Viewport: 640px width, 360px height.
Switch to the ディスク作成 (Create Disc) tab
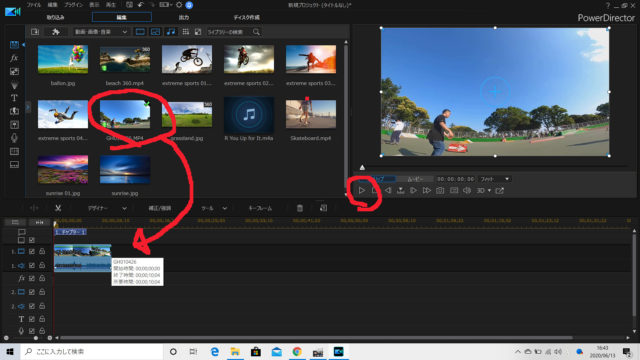tap(247, 18)
